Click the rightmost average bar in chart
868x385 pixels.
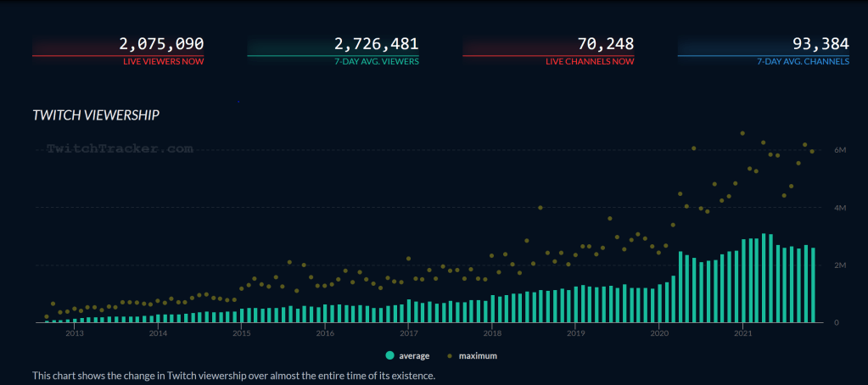(x=813, y=286)
